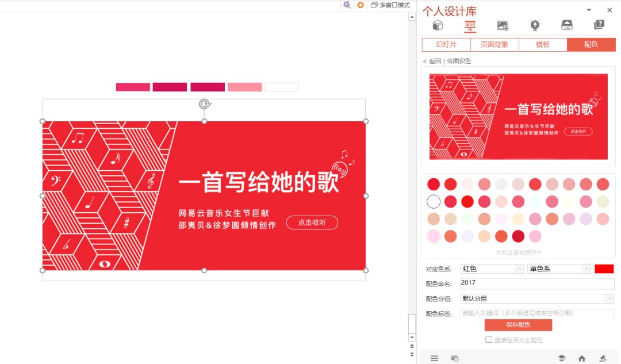Open the cloud drive storage icon

click(x=567, y=25)
